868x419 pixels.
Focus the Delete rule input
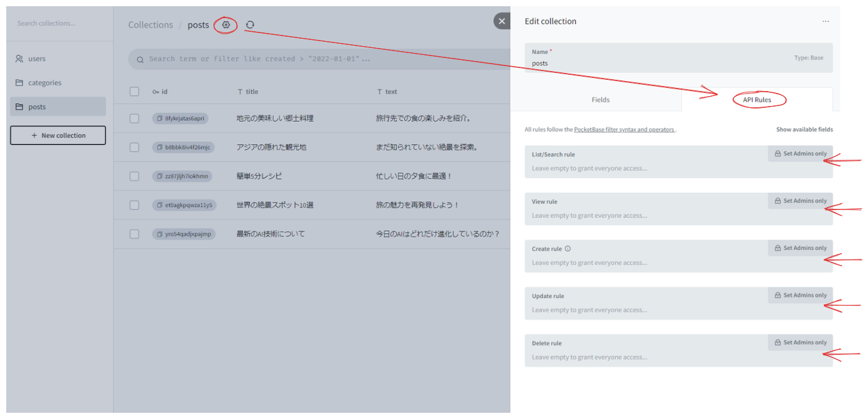pyautogui.click(x=678, y=357)
